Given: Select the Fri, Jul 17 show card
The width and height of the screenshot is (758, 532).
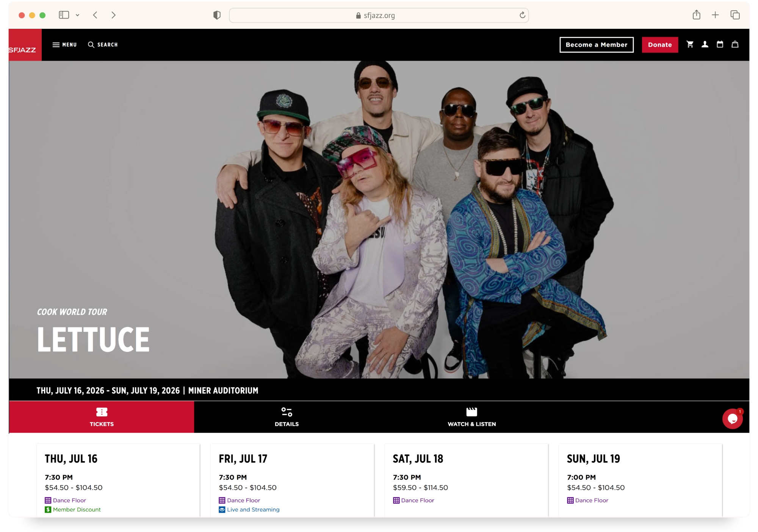Looking at the screenshot, I should tap(292, 480).
